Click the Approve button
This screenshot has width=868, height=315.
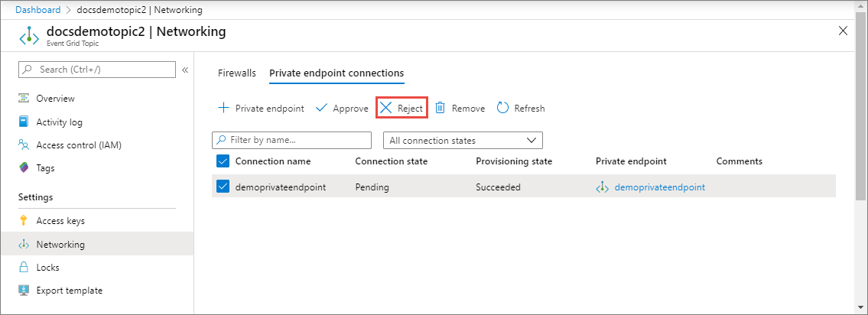[342, 108]
